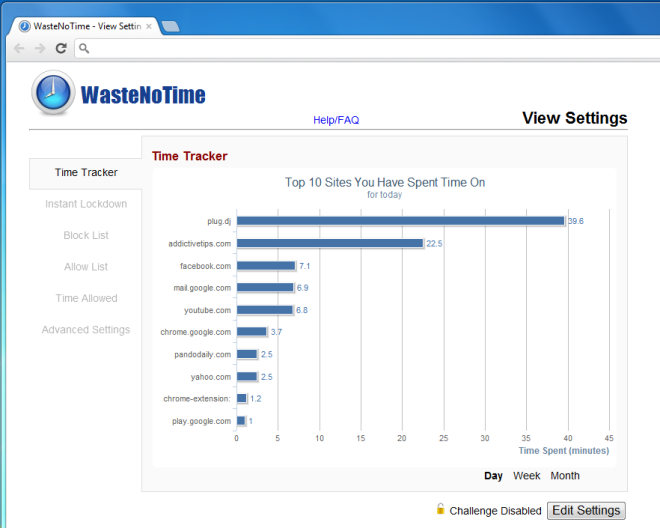
Task: Click the play.google.com bar
Action: click(241, 421)
